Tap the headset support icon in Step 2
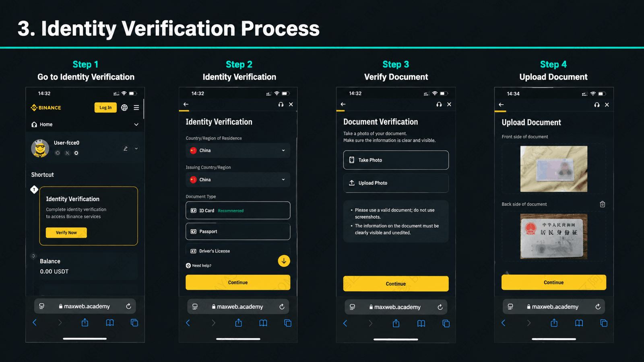 281,104
